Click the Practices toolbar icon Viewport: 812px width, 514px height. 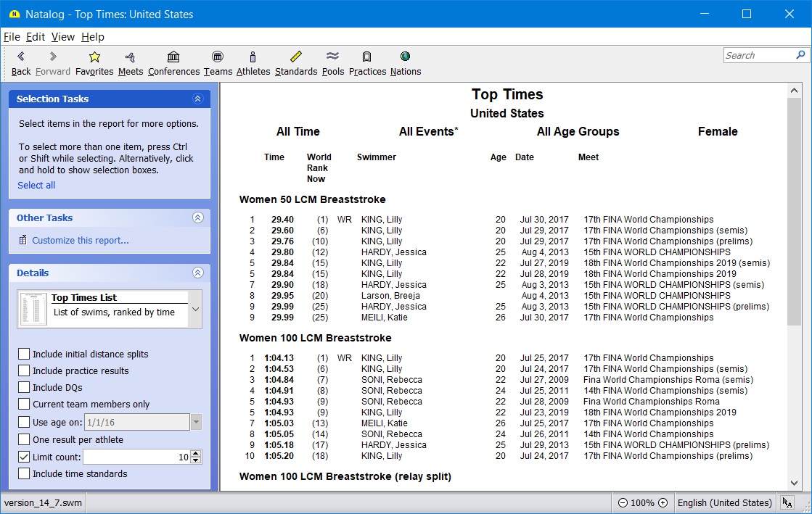point(367,57)
